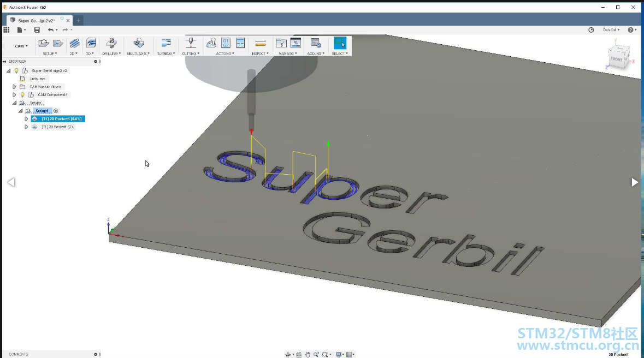Image resolution: width=644 pixels, height=358 pixels.
Task: Click the Orbit navigation tool
Action: [288, 354]
